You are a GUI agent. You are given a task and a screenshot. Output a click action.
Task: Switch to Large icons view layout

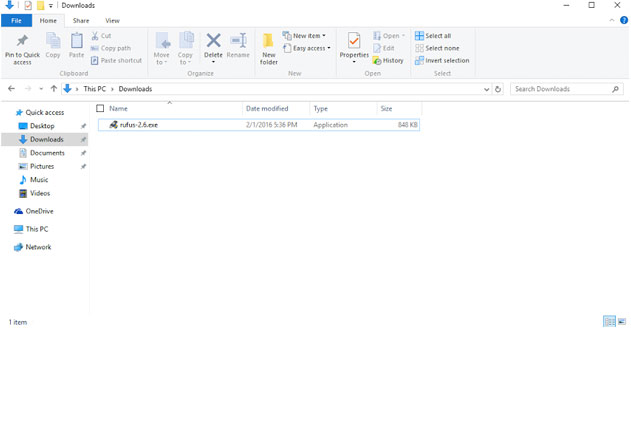click(622, 321)
